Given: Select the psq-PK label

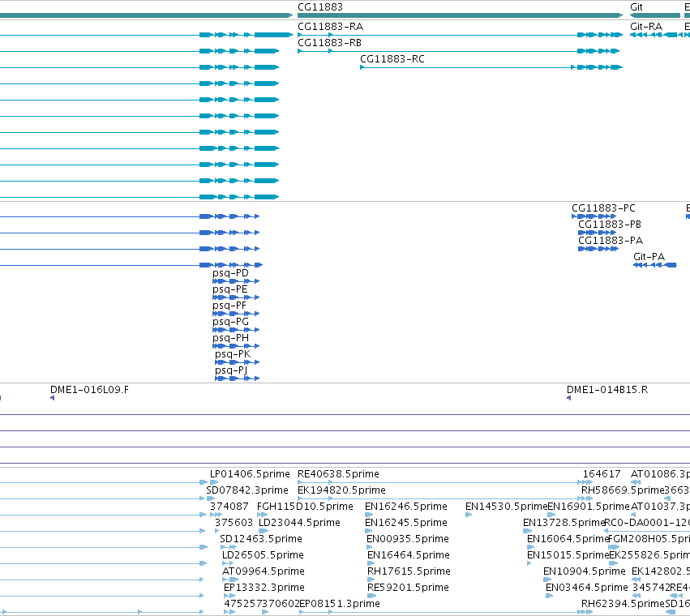Looking at the screenshot, I should (x=233, y=353).
